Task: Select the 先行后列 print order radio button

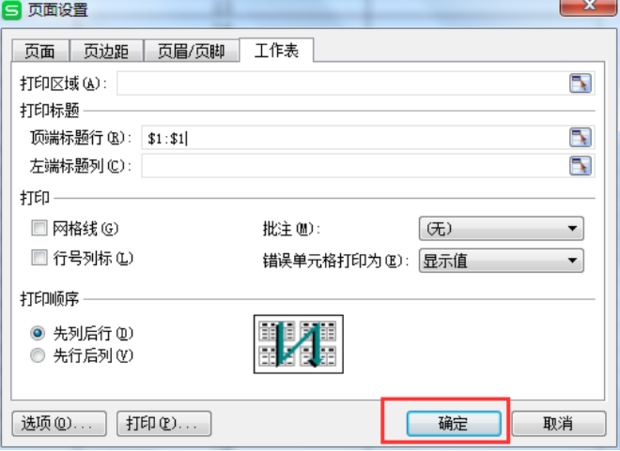Action: [x=38, y=355]
